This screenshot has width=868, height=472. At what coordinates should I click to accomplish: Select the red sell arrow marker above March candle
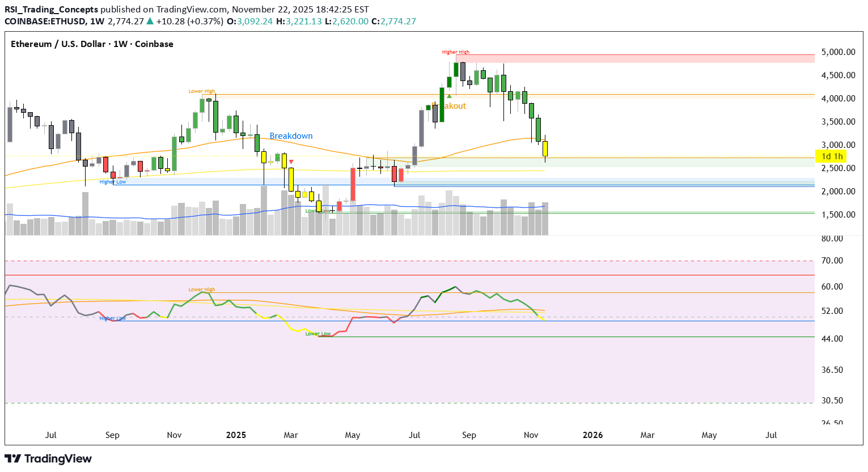pos(291,161)
